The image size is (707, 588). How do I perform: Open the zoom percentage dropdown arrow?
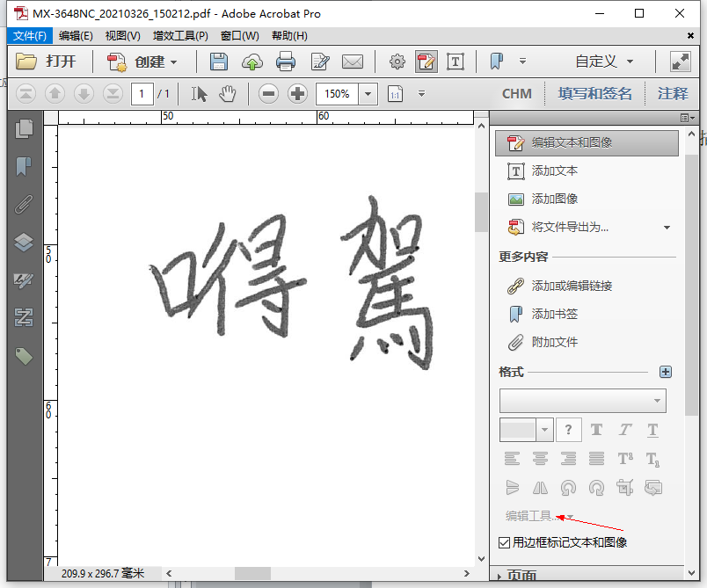pyautogui.click(x=368, y=94)
